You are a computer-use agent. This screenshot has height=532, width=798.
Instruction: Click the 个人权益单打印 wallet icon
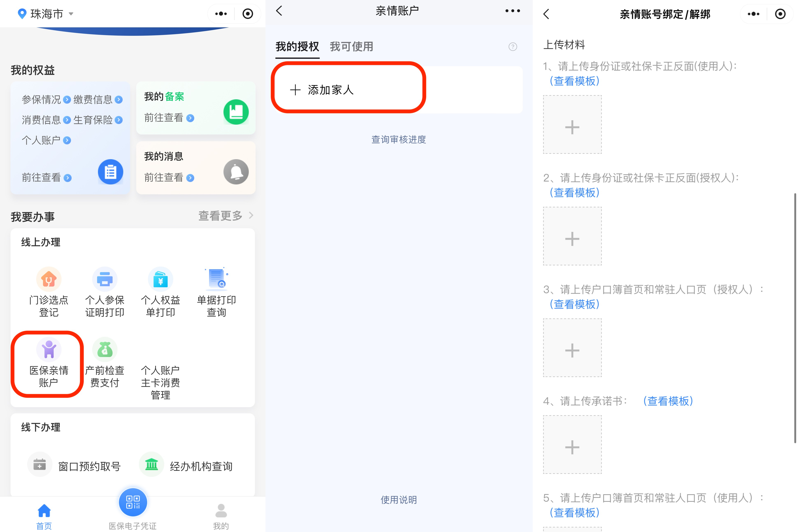tap(160, 279)
